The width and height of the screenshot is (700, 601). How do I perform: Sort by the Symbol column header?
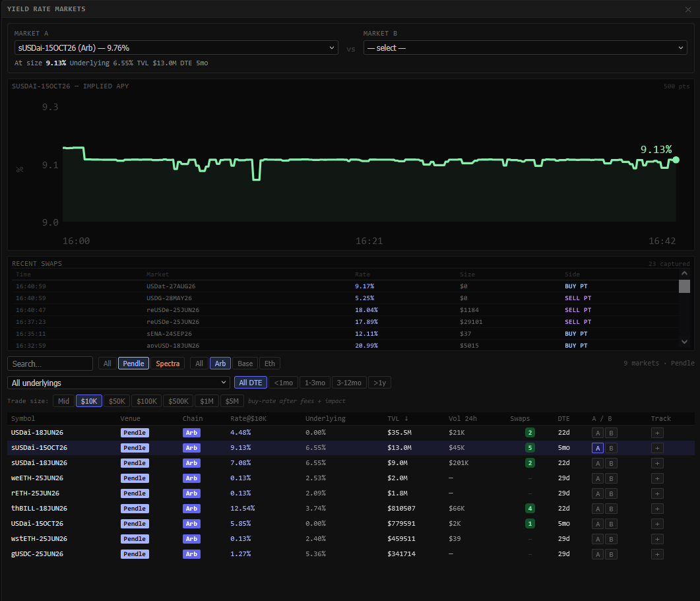click(23, 418)
